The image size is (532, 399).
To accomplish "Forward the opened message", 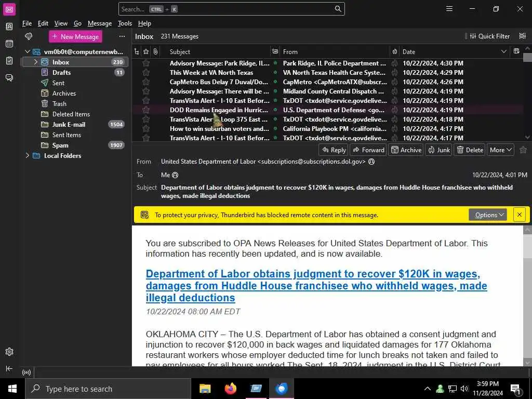I will click(x=368, y=150).
